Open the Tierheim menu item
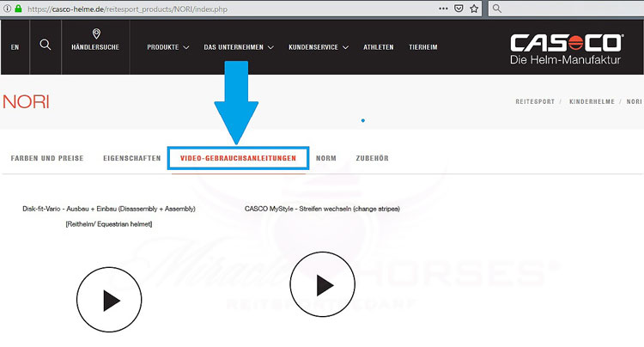The image size is (644, 347). click(423, 47)
